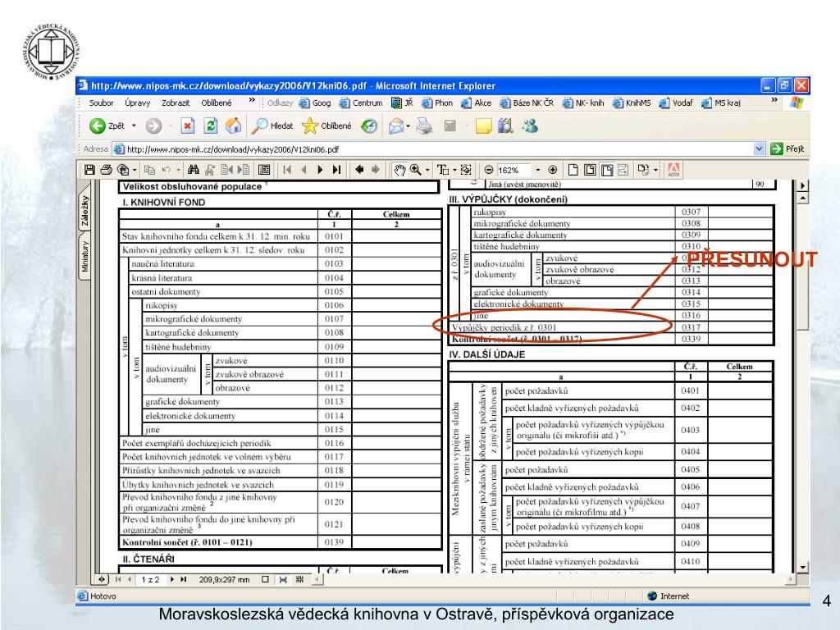Click the Adobe logo icon
The width and height of the screenshot is (840, 630).
click(673, 170)
